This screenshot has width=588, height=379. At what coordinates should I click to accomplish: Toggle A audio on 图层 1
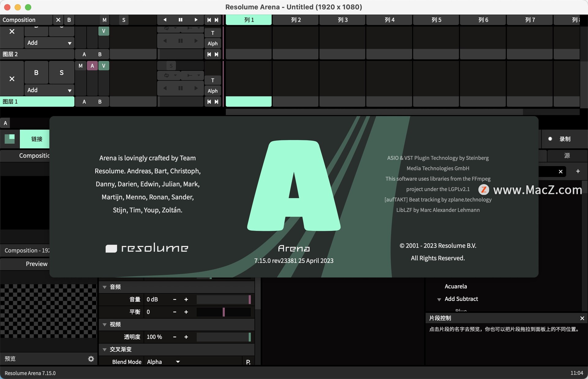click(x=92, y=66)
